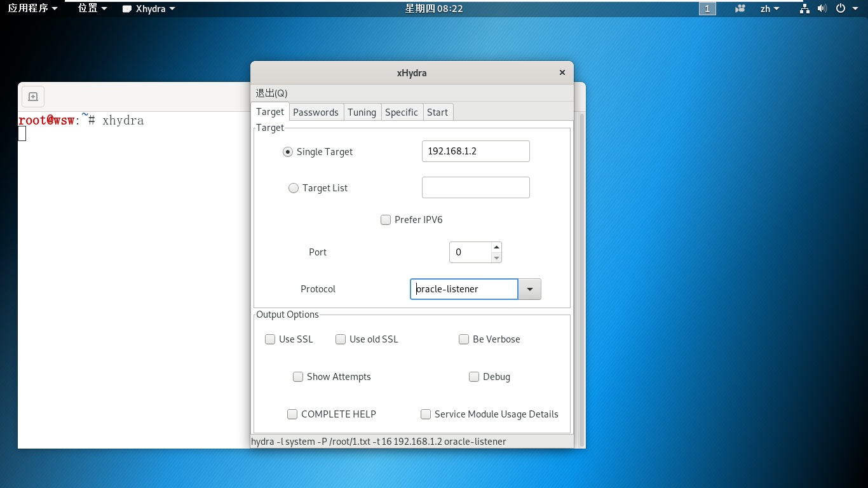The image size is (868, 488).
Task: Click the Protocol label
Action: pyautogui.click(x=318, y=289)
